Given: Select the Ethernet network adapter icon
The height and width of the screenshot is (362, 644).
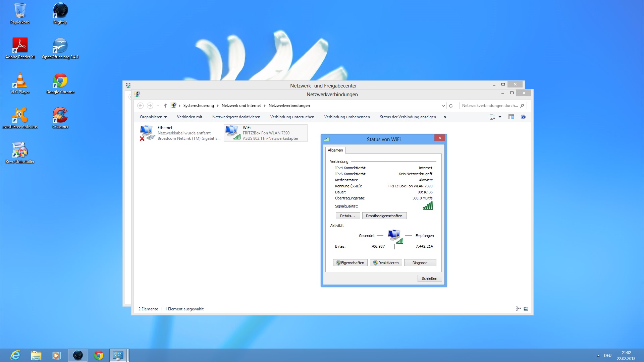Looking at the screenshot, I should coord(147,133).
